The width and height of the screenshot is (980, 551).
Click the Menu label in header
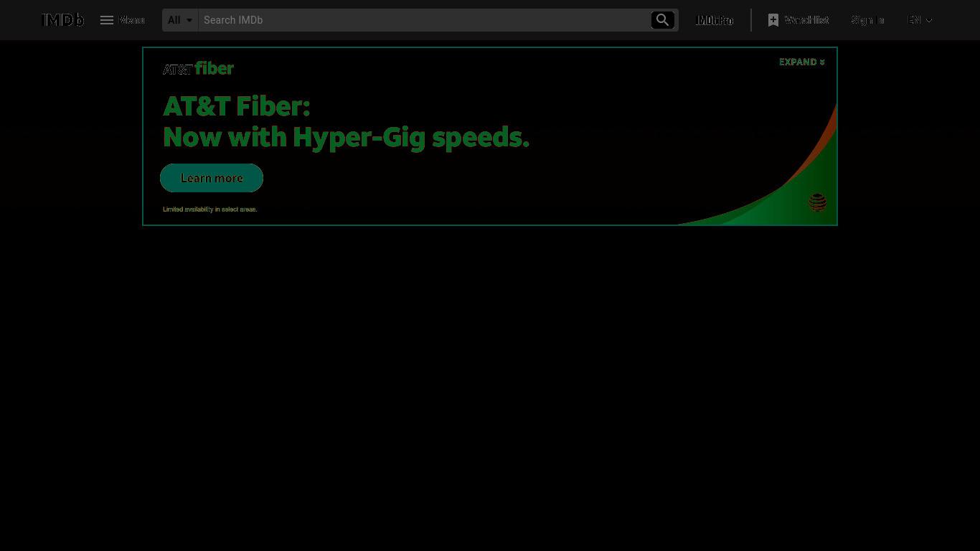tap(132, 20)
